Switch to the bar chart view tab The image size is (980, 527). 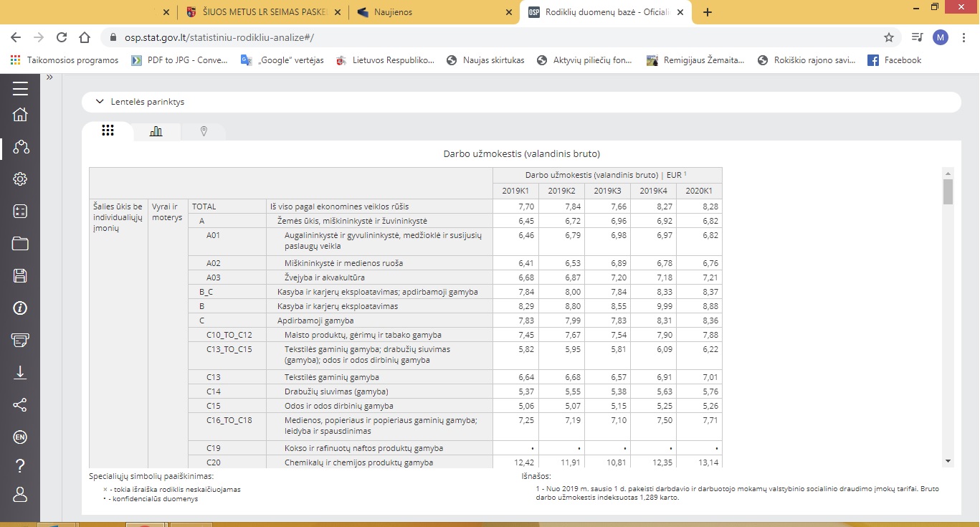coord(156,131)
